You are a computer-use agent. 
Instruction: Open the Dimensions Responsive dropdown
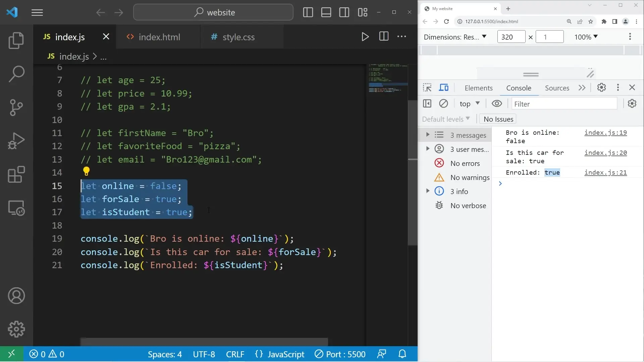[455, 37]
